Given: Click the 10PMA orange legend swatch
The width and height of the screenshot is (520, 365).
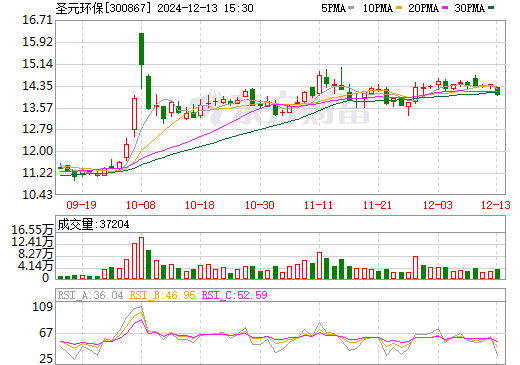Looking at the screenshot, I should coord(399,8).
